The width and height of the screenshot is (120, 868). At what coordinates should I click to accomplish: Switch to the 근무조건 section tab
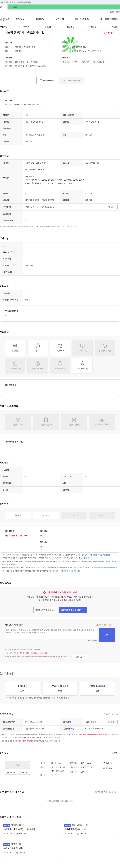coord(26,27)
